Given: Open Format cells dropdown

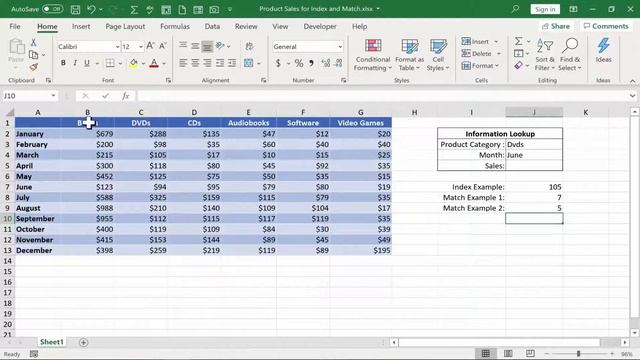Looking at the screenshot, I should click(480, 65).
